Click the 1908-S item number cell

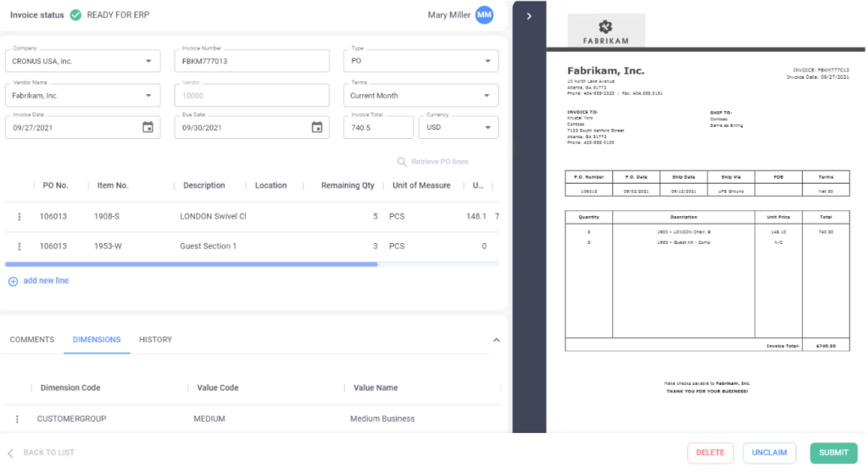[x=107, y=216]
